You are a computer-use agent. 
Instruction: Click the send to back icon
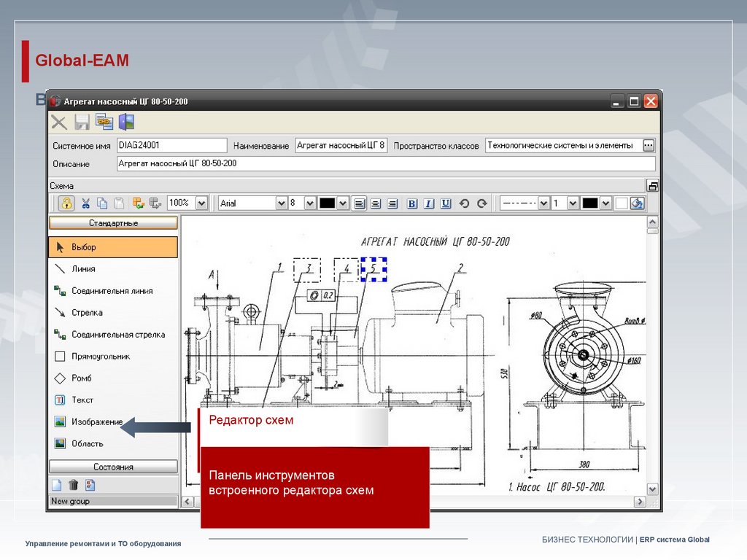[x=155, y=203]
